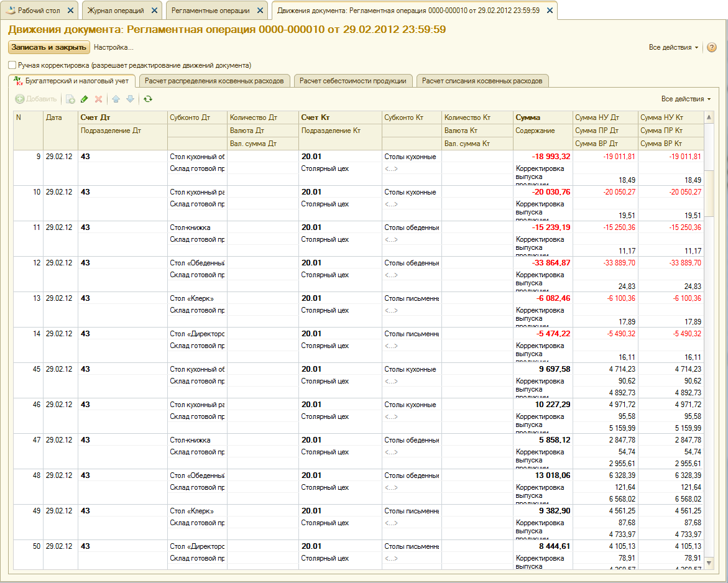Viewport: 728px width, 583px height.
Task: Select row 45 sum cell 9 697,58
Action: [x=543, y=369]
